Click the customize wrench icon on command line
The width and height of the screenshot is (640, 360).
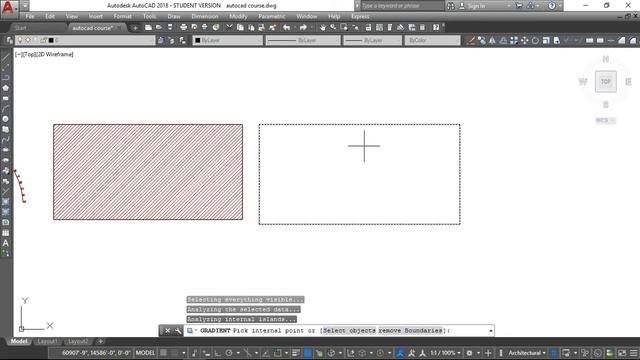click(178, 331)
